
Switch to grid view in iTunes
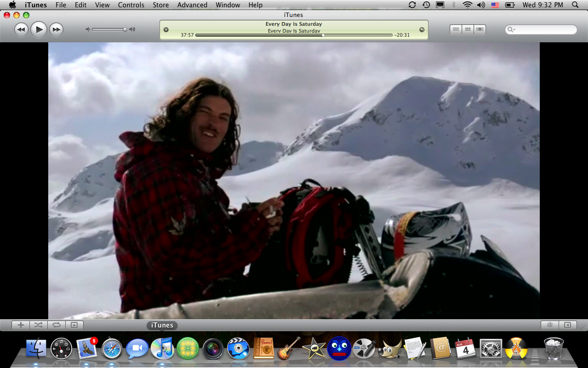[468, 29]
